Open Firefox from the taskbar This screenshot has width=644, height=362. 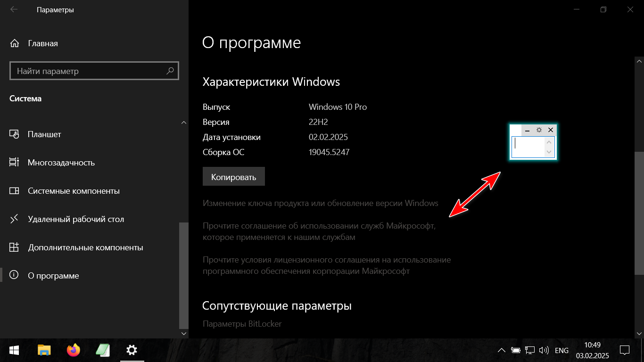74,350
